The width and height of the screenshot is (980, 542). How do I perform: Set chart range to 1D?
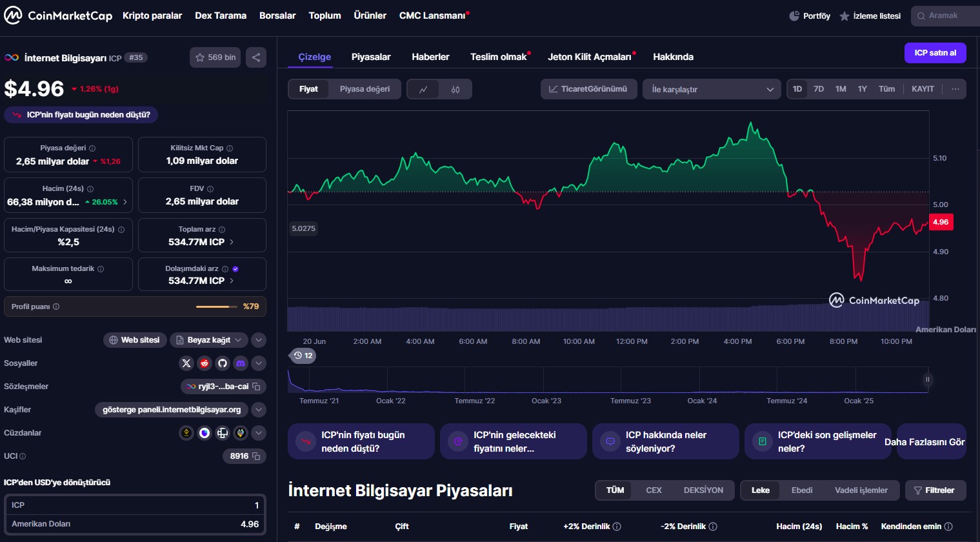coord(797,89)
